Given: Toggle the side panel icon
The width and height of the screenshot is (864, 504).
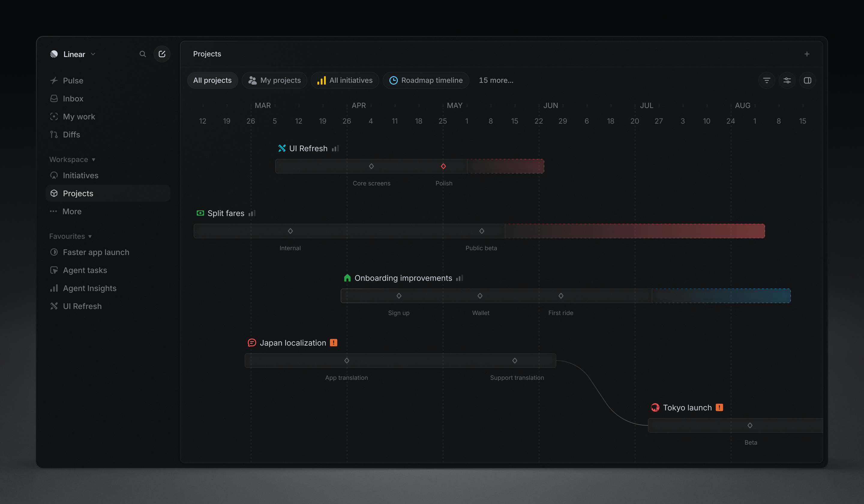Looking at the screenshot, I should click(x=807, y=80).
